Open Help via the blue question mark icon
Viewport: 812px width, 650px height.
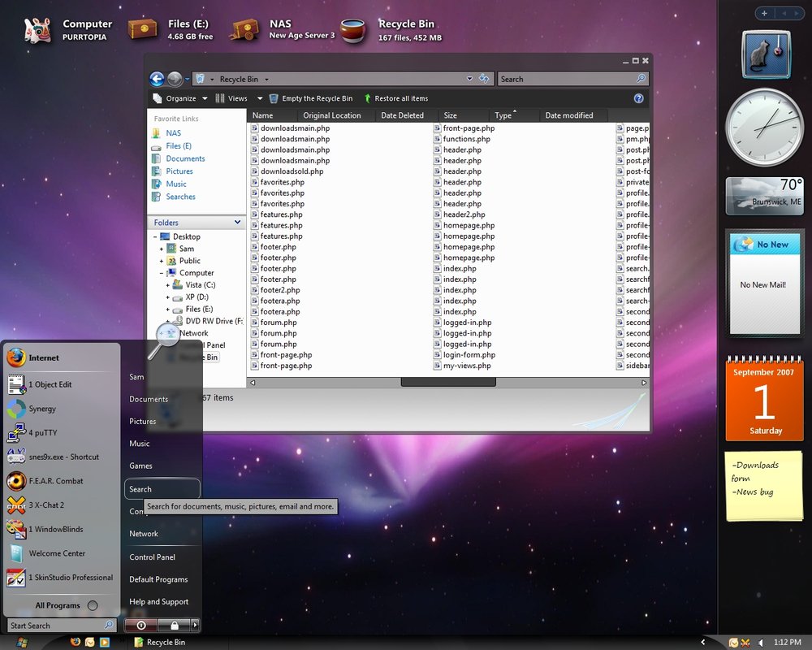click(639, 98)
